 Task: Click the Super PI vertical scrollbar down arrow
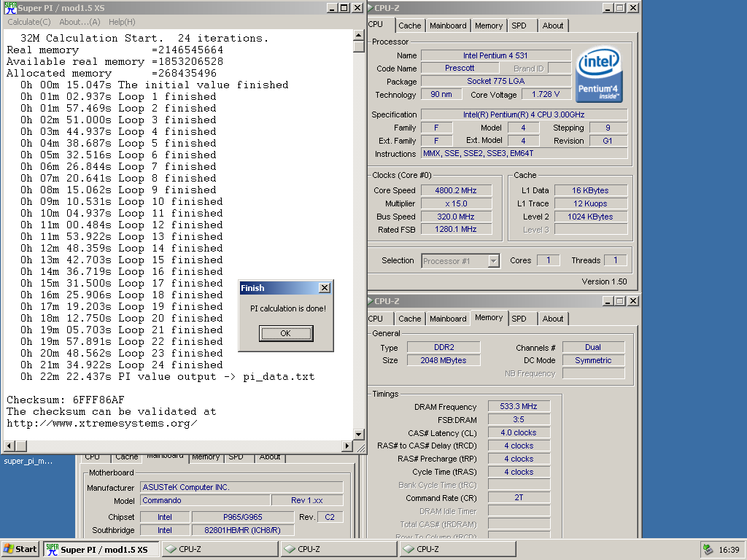[359, 434]
